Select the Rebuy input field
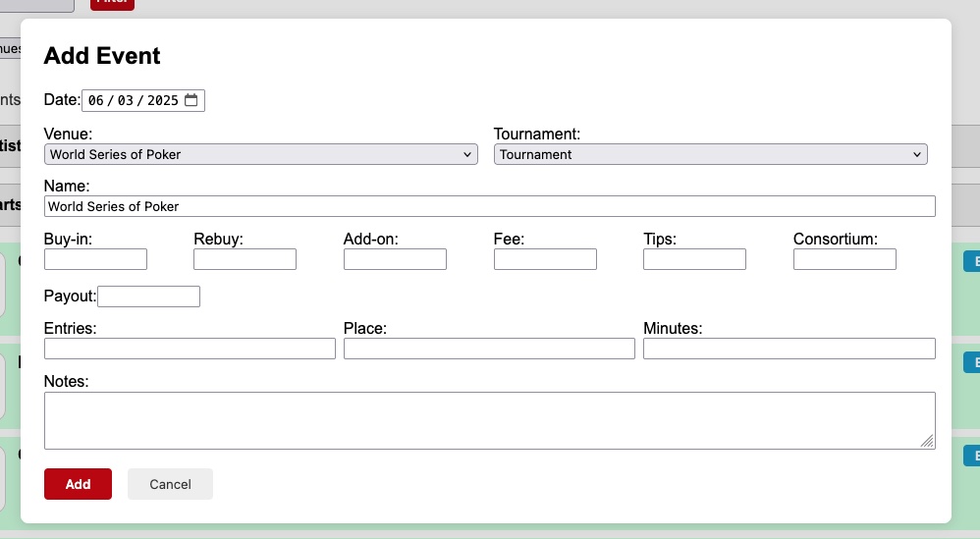This screenshot has height=539, width=980. click(x=245, y=259)
